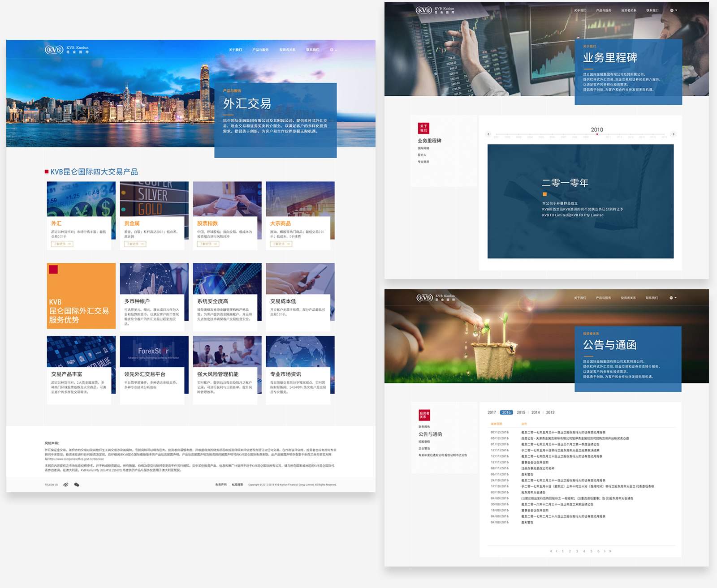
Task: Click the previous arrow on the milestone timeline
Action: (x=488, y=134)
